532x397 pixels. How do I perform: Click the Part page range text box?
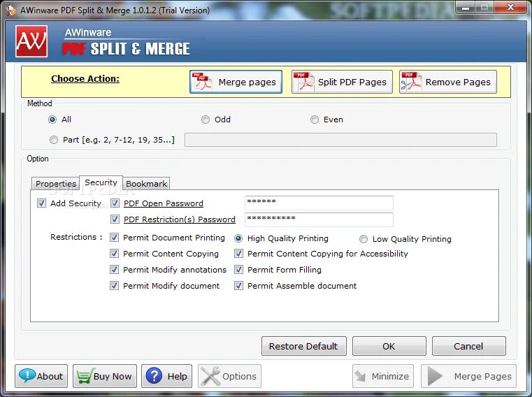coord(340,140)
